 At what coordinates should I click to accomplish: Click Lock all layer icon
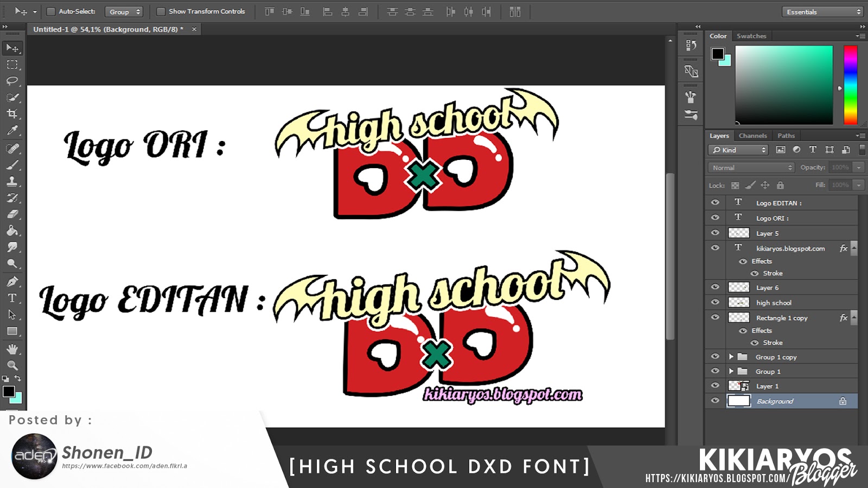point(780,185)
